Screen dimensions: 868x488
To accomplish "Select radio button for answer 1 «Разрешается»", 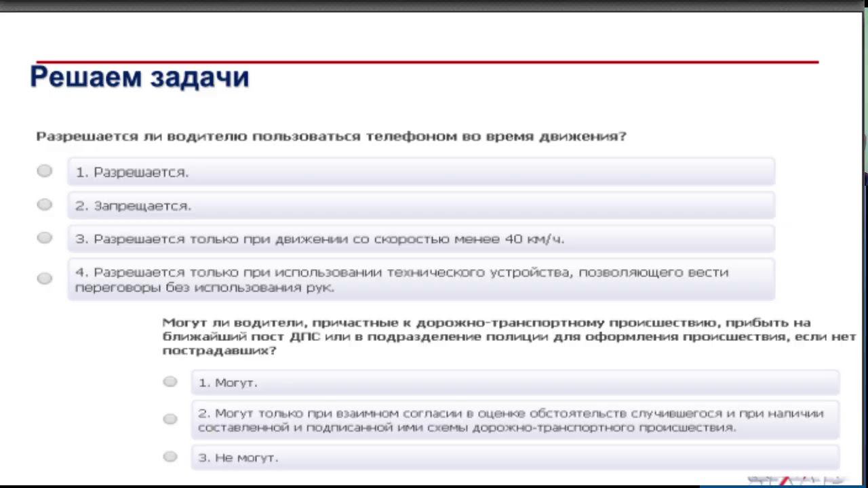I will click(x=45, y=171).
